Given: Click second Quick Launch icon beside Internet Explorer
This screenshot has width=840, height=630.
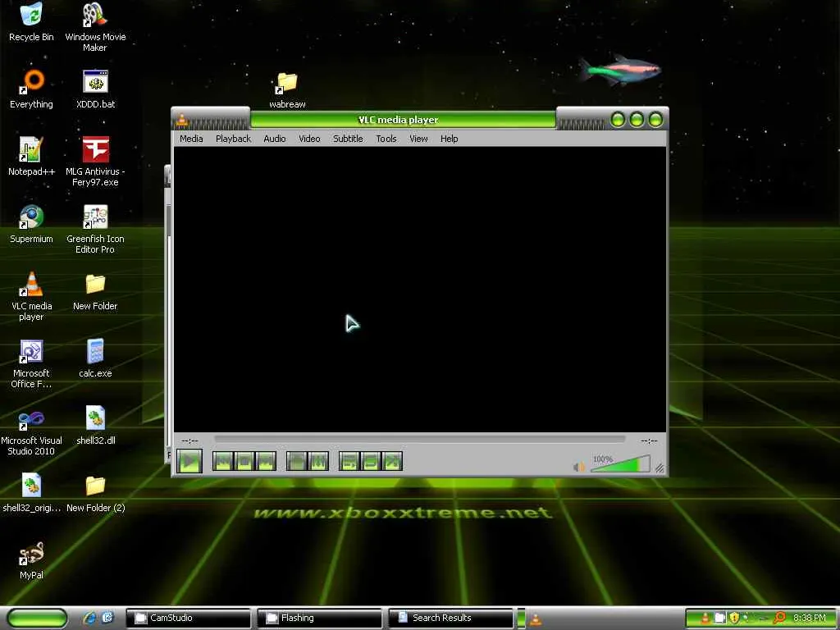Looking at the screenshot, I should pyautogui.click(x=107, y=618).
